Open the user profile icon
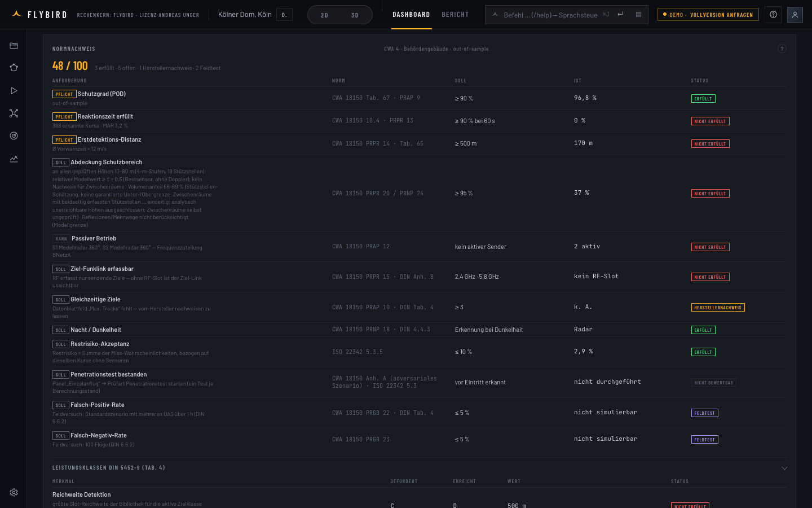Viewport: 812px width, 508px height. tap(795, 15)
